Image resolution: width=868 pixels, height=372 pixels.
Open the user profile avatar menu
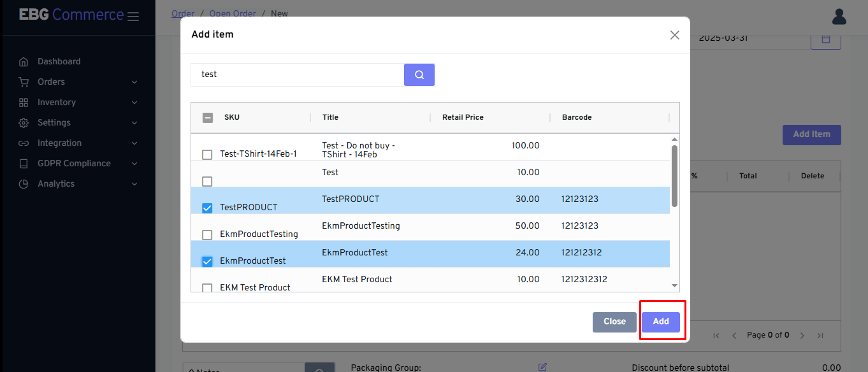[839, 17]
